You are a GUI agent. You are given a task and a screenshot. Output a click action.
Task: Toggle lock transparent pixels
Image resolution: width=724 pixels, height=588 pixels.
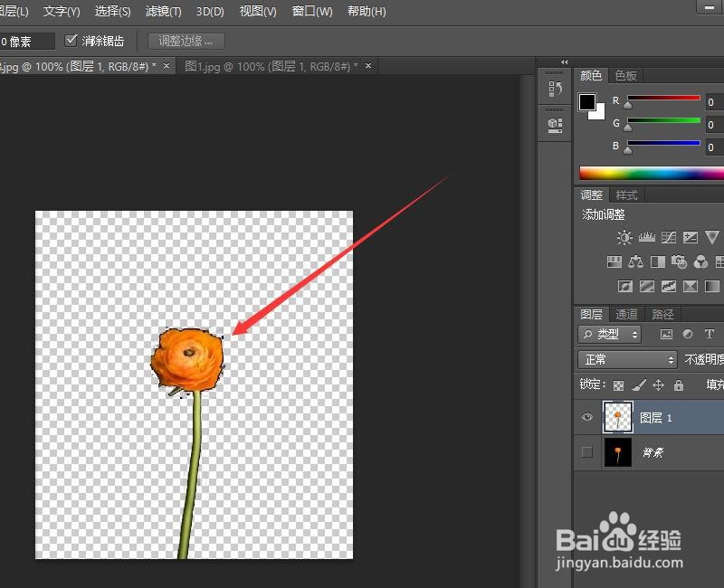pos(618,385)
